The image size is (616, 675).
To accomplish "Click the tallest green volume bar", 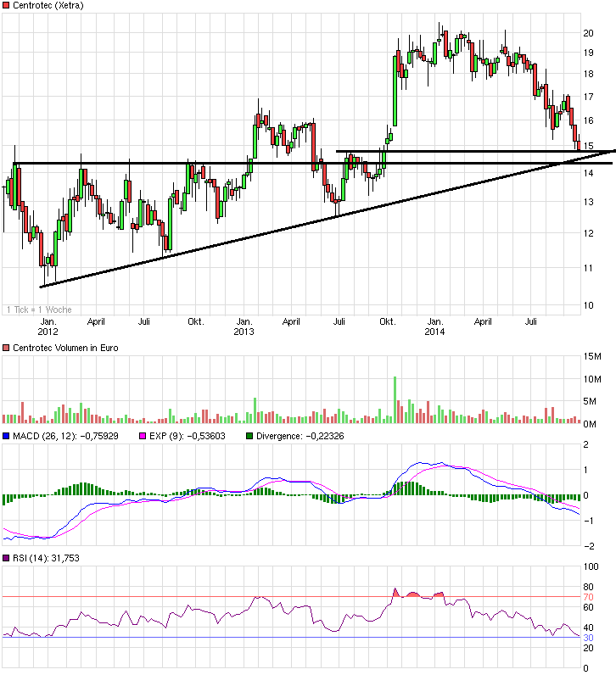I will point(395,400).
